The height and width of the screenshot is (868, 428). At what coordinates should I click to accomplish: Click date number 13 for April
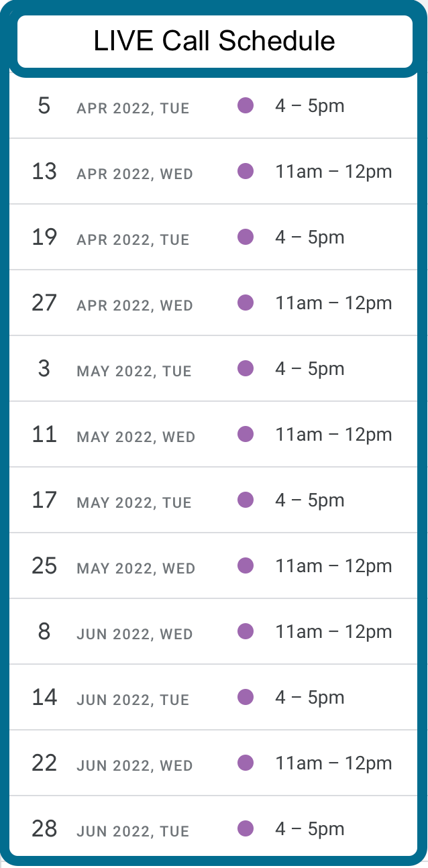click(x=44, y=171)
